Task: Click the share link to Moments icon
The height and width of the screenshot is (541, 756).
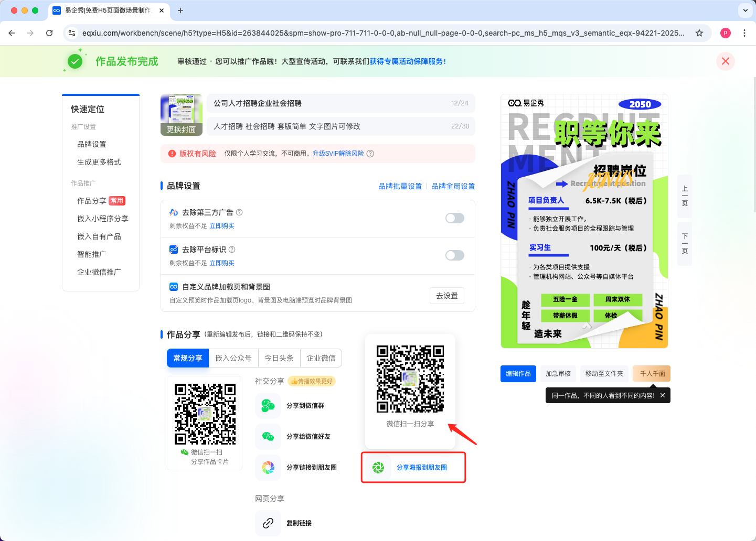Action: point(268,468)
